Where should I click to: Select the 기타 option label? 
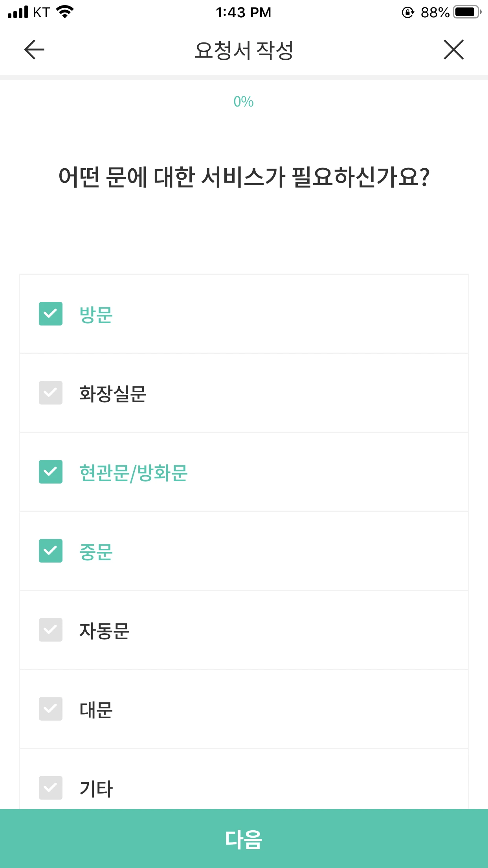point(96,789)
